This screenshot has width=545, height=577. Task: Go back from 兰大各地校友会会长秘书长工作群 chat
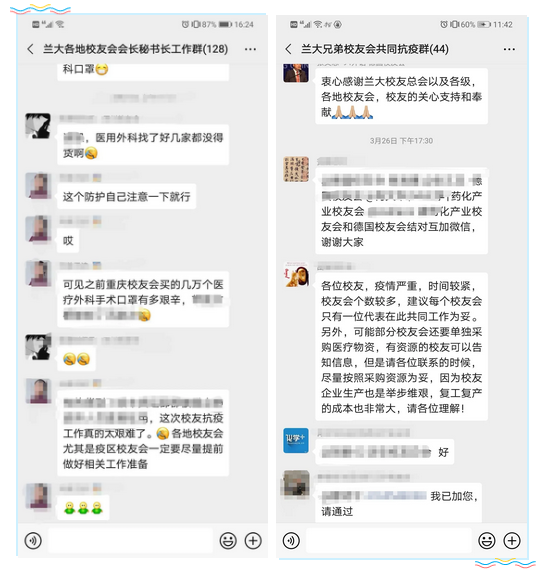(x=31, y=49)
